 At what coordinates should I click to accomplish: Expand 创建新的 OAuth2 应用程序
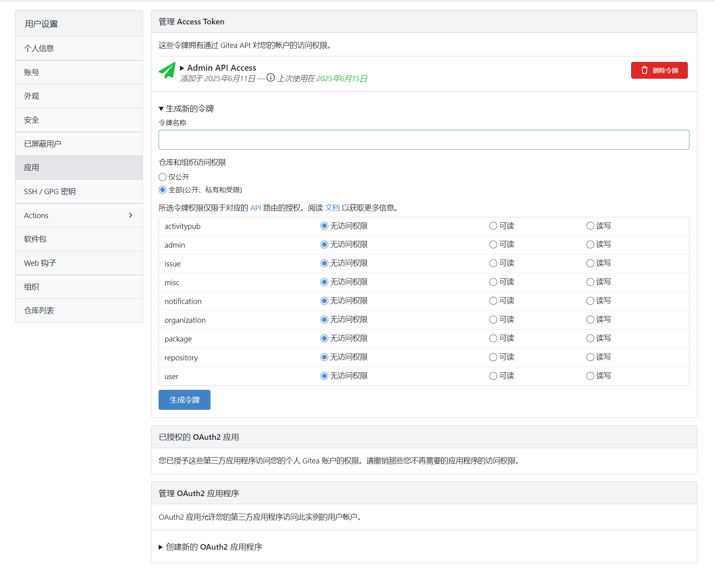(x=160, y=547)
